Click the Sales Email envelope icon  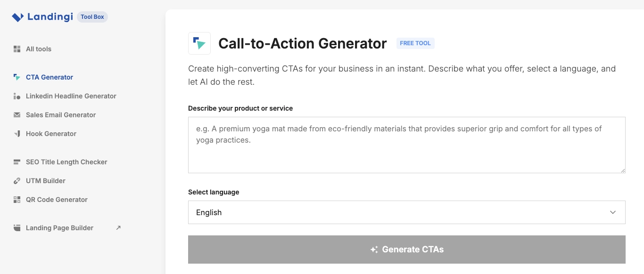[17, 115]
